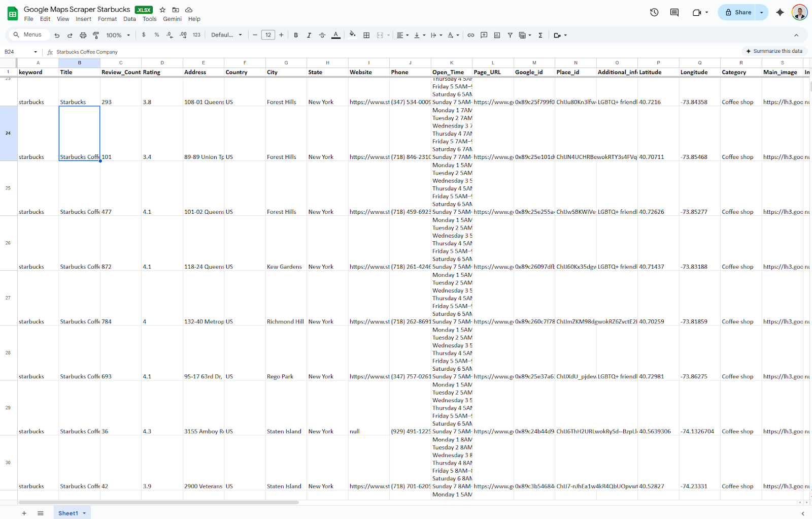The height and width of the screenshot is (519, 812).
Task: Click the Share button
Action: (x=738, y=12)
